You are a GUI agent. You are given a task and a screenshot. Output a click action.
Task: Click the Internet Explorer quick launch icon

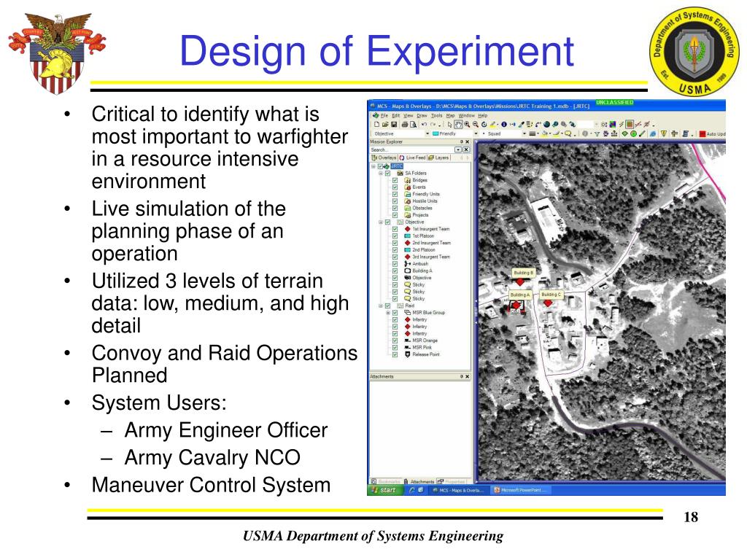[x=412, y=490]
